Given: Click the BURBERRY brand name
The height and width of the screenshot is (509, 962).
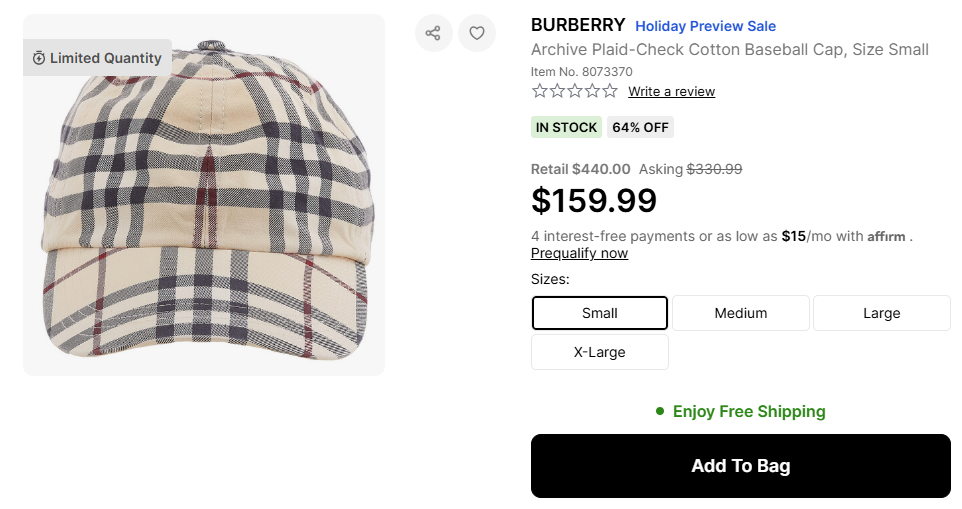Looking at the screenshot, I should pyautogui.click(x=578, y=25).
